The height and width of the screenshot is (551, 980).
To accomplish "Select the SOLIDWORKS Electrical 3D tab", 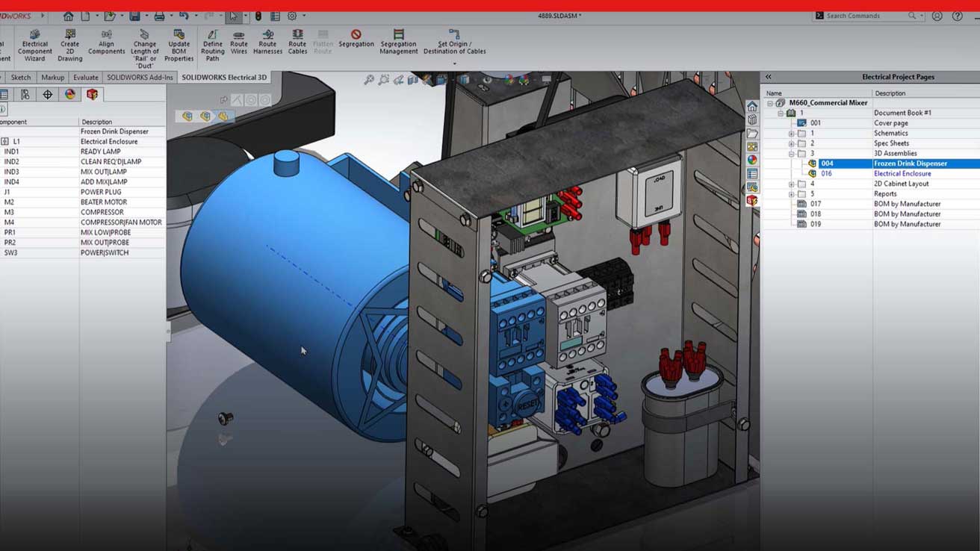I will click(224, 78).
